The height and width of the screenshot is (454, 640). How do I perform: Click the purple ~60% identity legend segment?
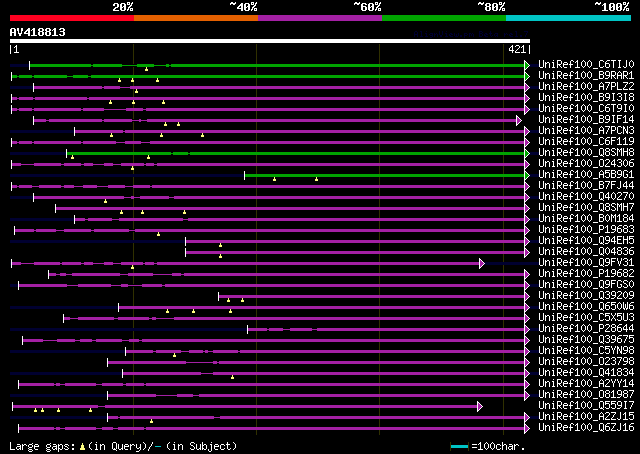[x=320, y=18]
